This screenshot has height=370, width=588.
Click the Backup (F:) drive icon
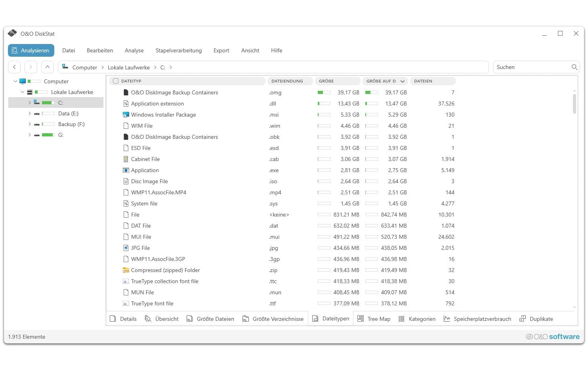(x=37, y=124)
